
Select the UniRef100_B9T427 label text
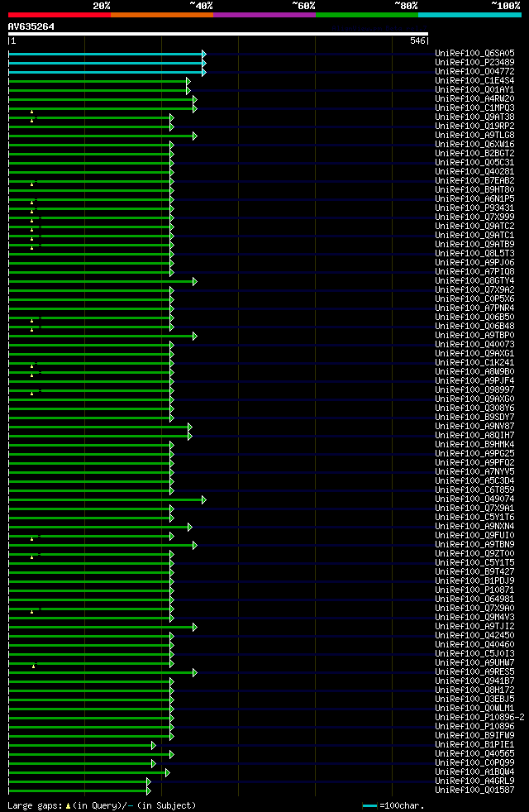[474, 571]
